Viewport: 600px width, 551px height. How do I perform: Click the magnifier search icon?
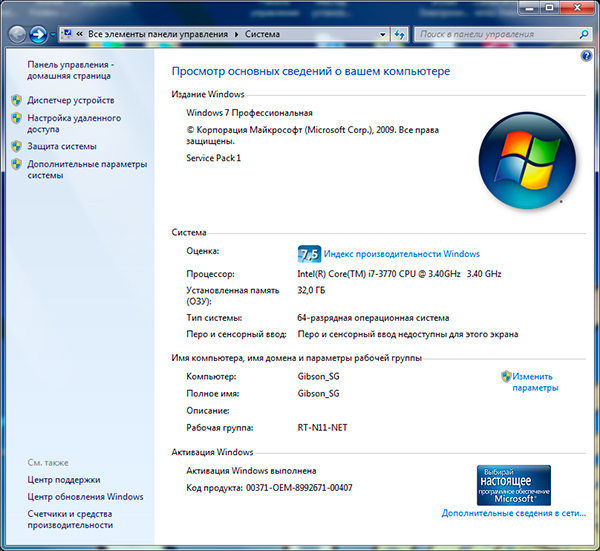(584, 34)
